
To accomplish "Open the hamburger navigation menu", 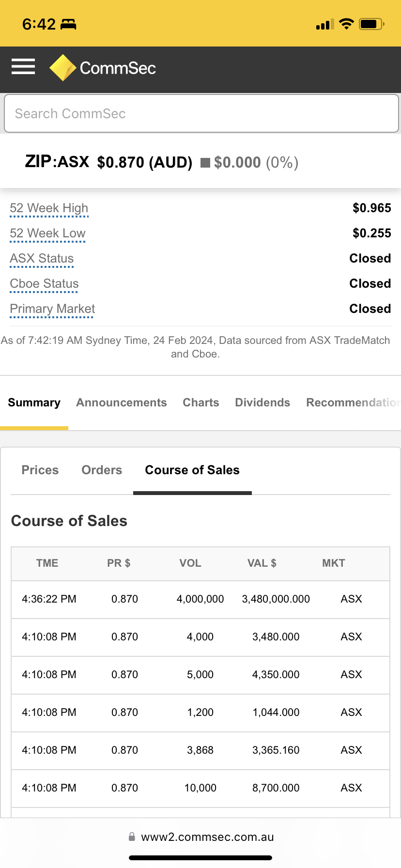I will click(x=23, y=67).
